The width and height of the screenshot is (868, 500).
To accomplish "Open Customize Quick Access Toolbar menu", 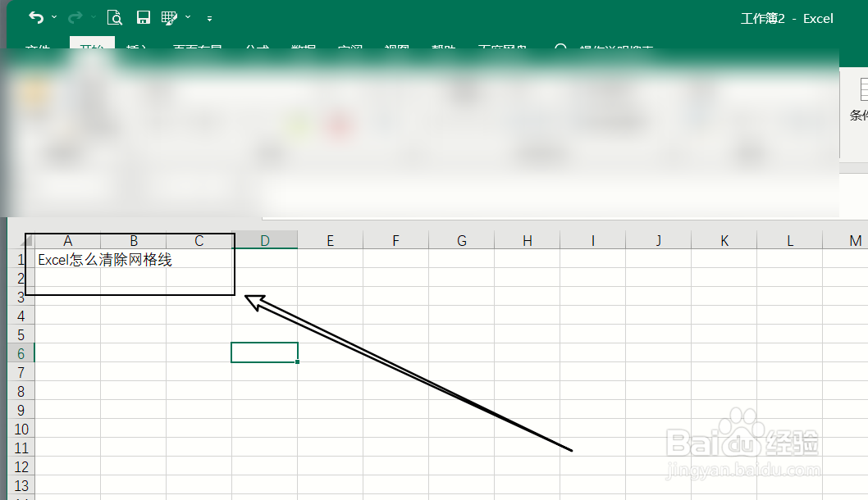I will pos(209,18).
